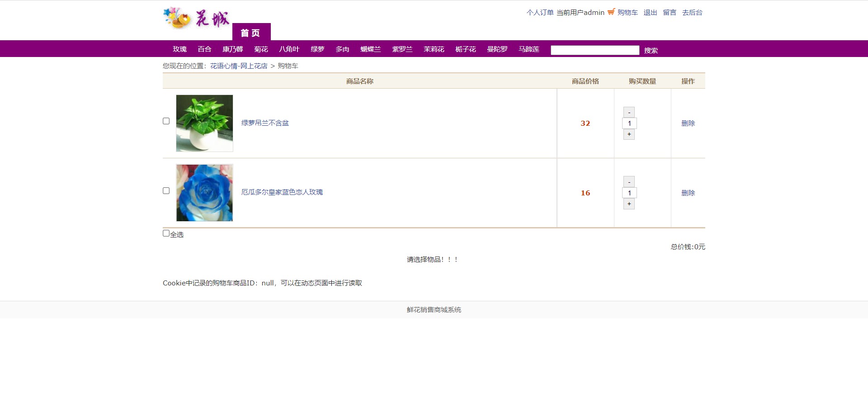Select the 玫瑰 category
Image resolution: width=868 pixels, height=408 pixels.
point(179,49)
